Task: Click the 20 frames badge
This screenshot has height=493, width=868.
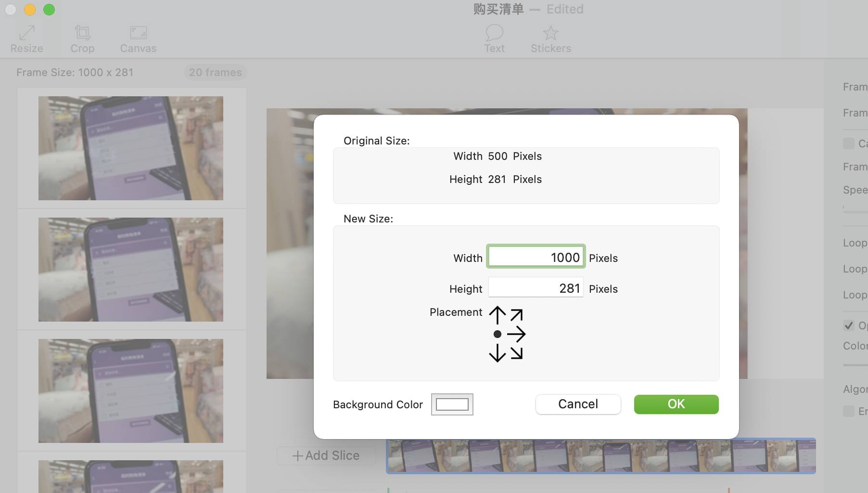Action: (x=215, y=72)
